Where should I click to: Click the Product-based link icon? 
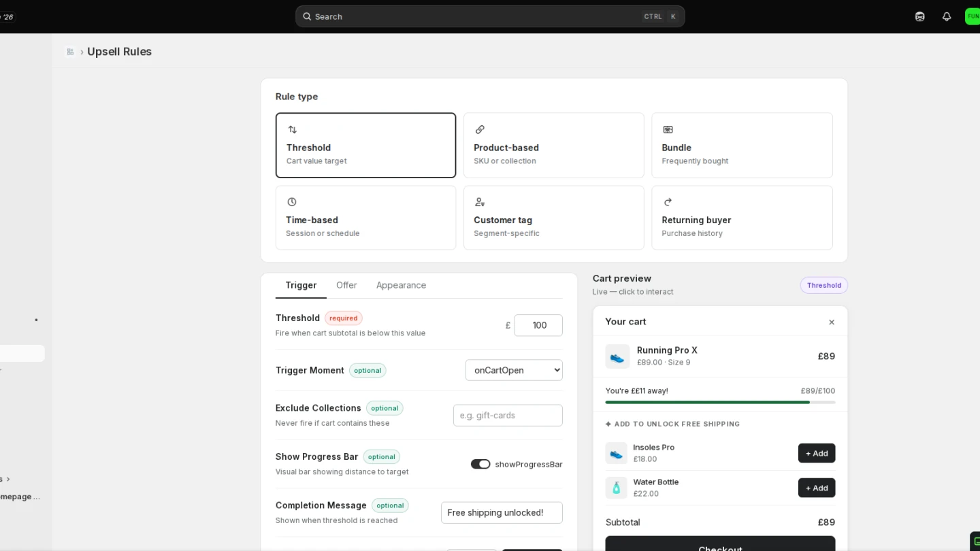[x=480, y=129]
